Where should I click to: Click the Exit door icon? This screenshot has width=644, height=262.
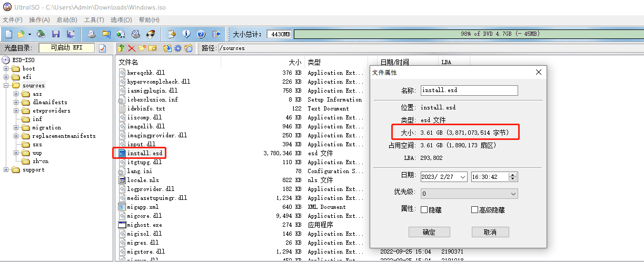pos(216,34)
